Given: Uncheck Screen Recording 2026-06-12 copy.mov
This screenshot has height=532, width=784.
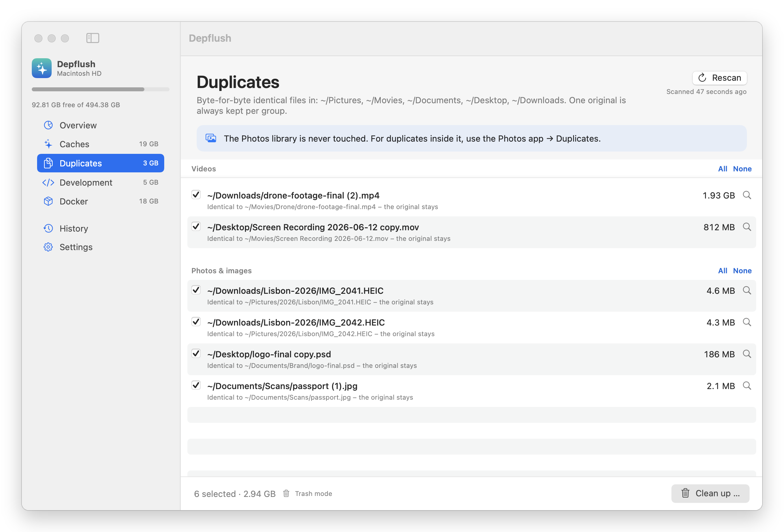Looking at the screenshot, I should [196, 227].
